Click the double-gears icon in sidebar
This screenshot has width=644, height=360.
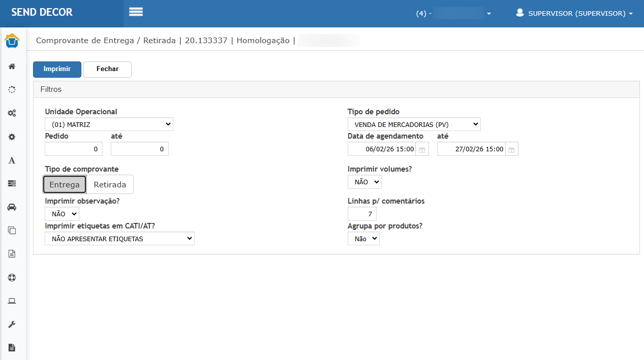tap(12, 113)
